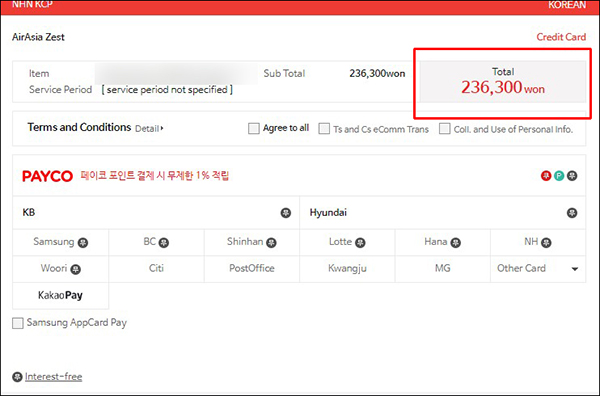Click the Credit Card label
600x396 pixels.
[x=561, y=37]
